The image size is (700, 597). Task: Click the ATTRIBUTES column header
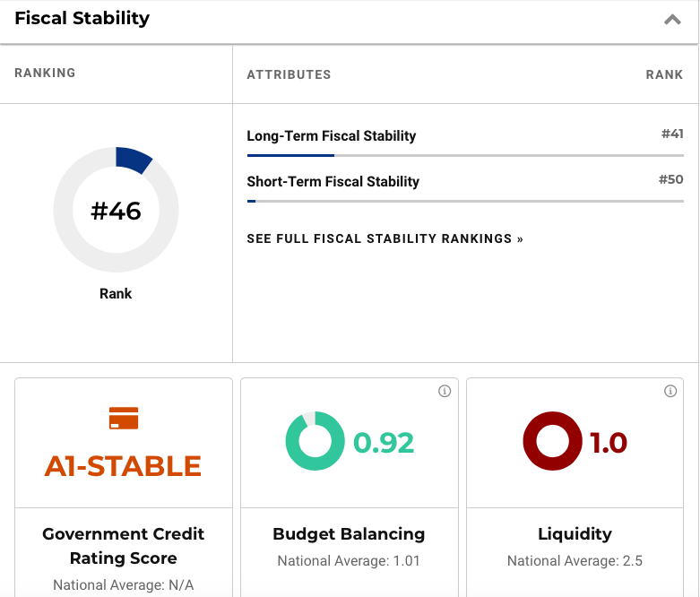289,74
